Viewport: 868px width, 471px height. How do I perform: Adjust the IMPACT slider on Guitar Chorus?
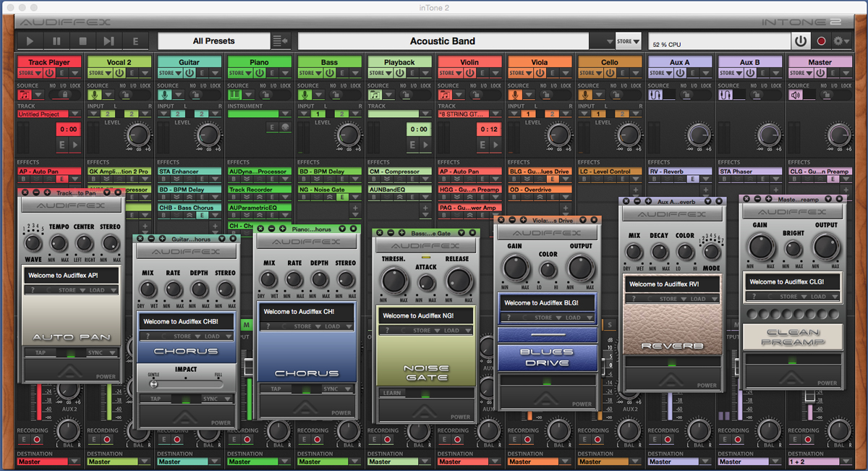point(185,384)
